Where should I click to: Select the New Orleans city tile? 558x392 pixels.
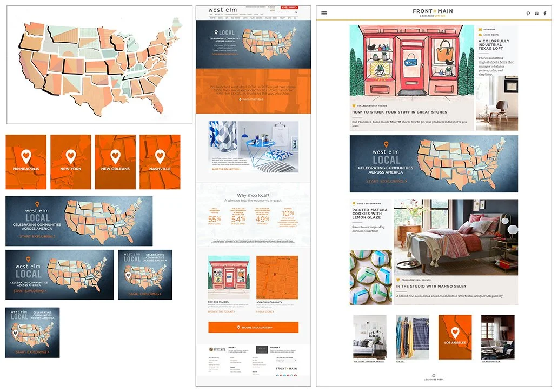click(x=115, y=162)
